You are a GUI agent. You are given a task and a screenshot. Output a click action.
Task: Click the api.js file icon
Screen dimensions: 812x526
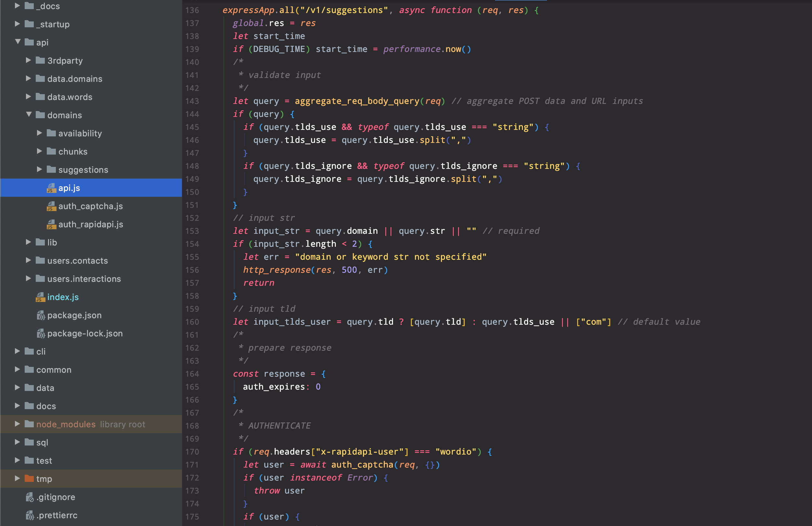coord(51,188)
